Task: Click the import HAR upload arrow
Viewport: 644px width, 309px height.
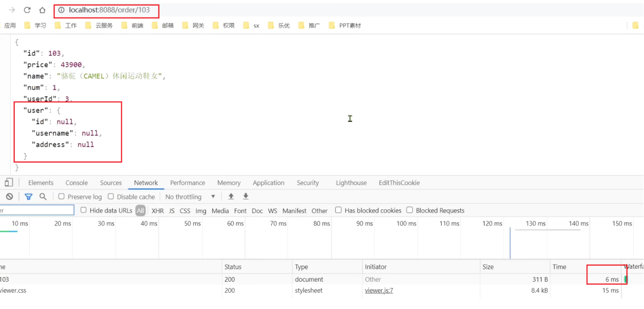Action: [231, 196]
